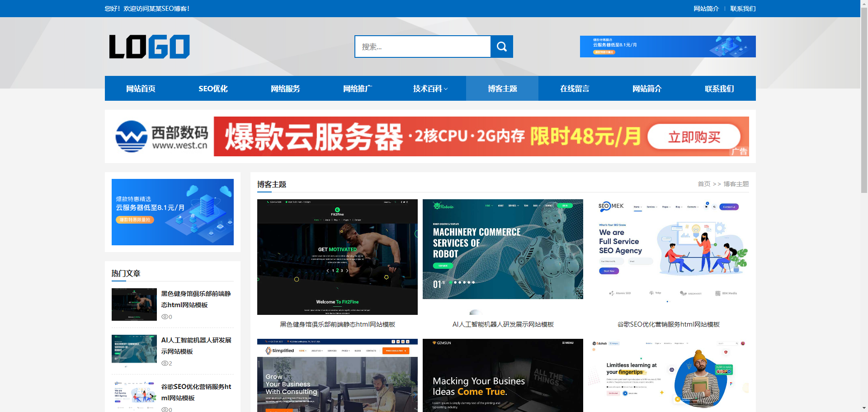Click title 谷歌SEO优化营销服务html网站模板 under grid
Viewport: 868px width, 412px height.
click(669, 324)
